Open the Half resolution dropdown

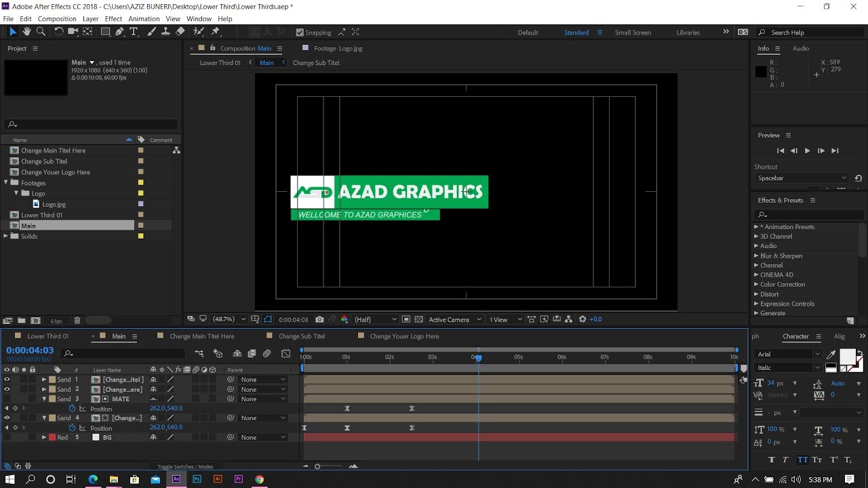[375, 319]
